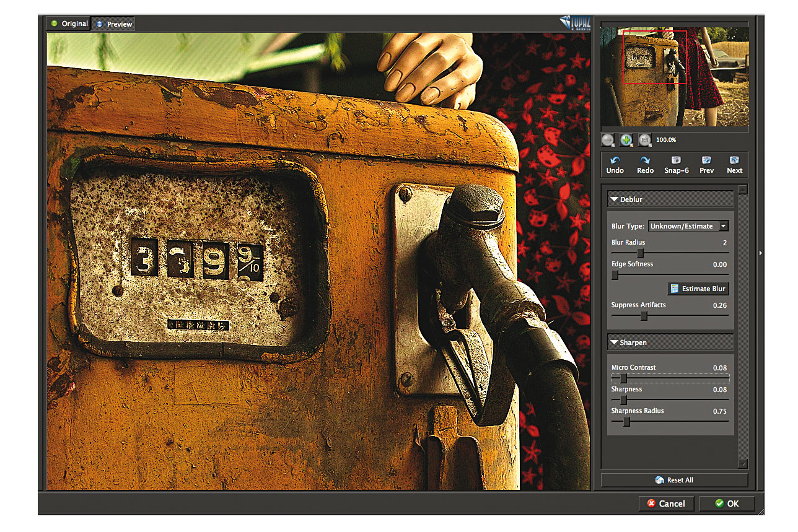798x532 pixels.
Task: Cancel the filter dialog
Action: coord(666,504)
